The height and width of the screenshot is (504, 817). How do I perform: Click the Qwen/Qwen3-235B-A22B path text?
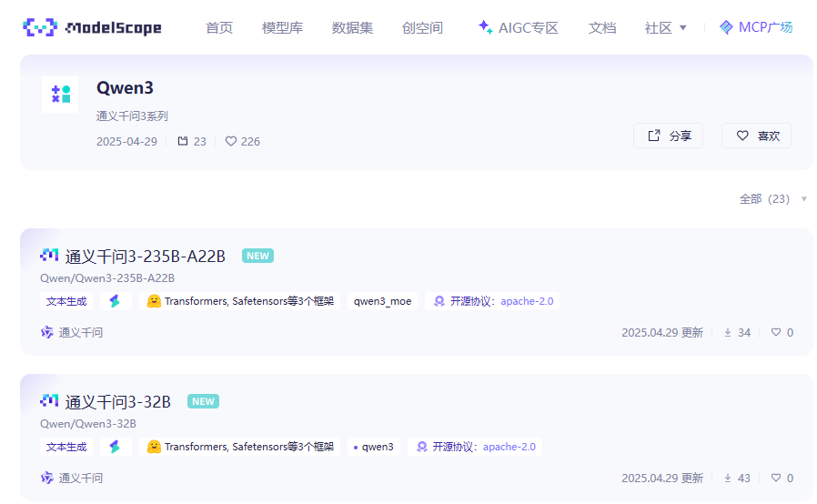(x=107, y=277)
